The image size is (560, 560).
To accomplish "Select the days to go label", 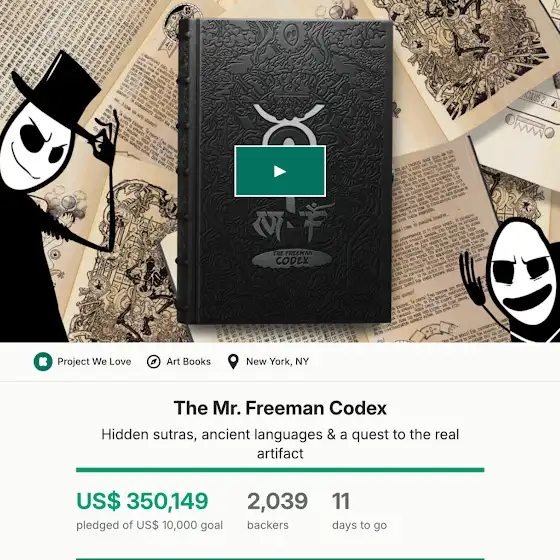I will point(359,525).
